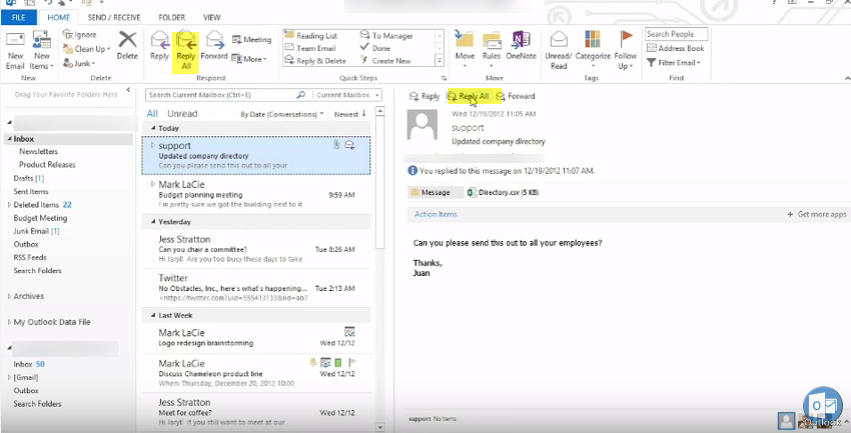851x433 pixels.
Task: Click flag on Discuss Chameleon product line
Action: (x=352, y=362)
